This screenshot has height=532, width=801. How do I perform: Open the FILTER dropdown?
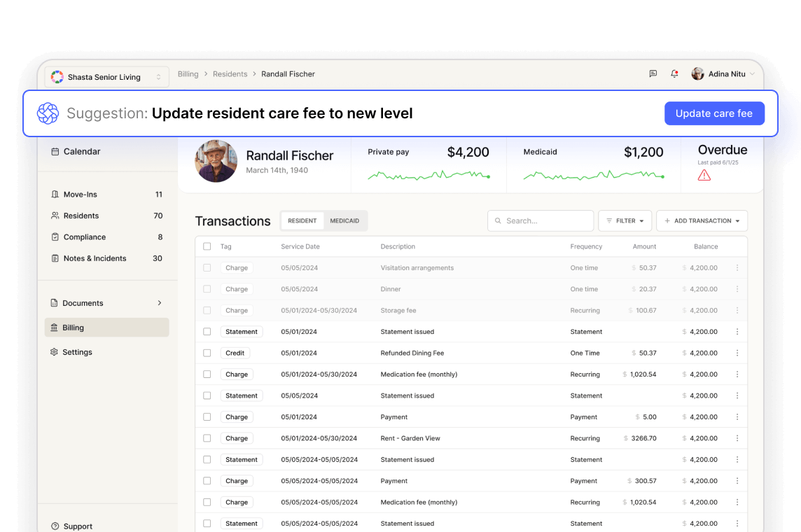pyautogui.click(x=625, y=221)
